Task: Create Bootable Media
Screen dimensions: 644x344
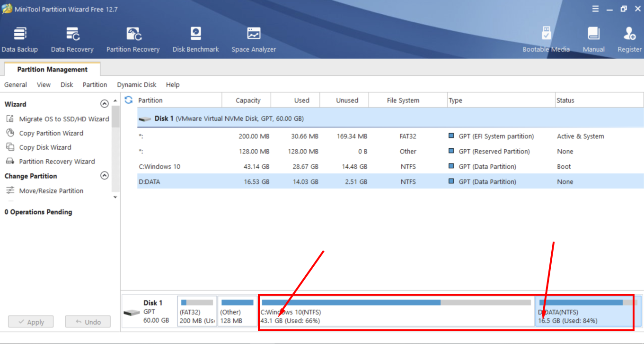Action: tap(546, 38)
